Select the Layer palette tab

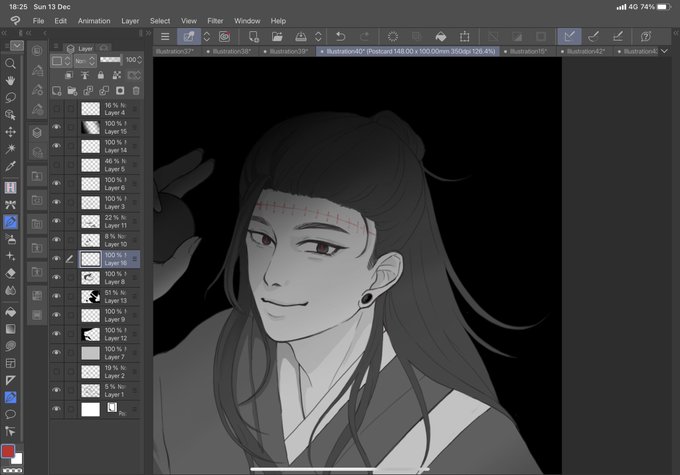(81, 49)
